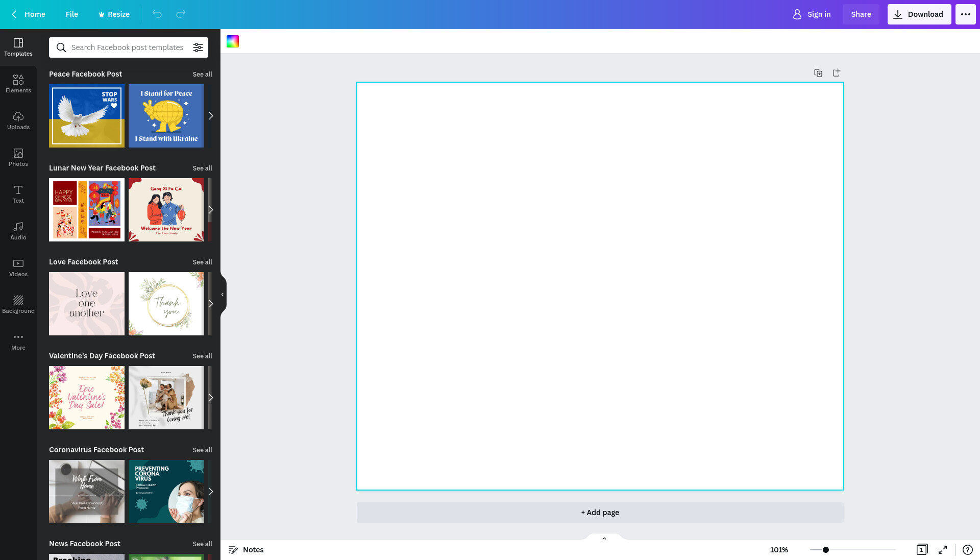Image resolution: width=980 pixels, height=560 pixels.
Task: Click the + Add page button
Action: (x=600, y=513)
